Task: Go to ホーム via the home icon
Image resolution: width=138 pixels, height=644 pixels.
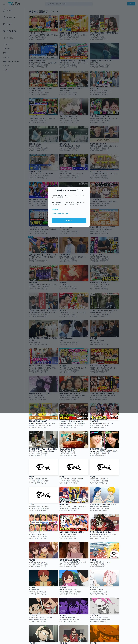Action: tap(4, 11)
